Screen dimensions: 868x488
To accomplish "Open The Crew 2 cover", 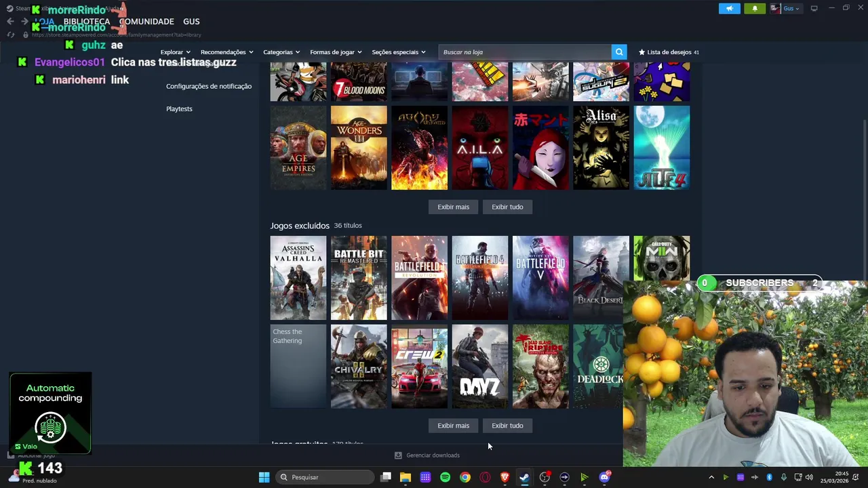I will point(419,366).
